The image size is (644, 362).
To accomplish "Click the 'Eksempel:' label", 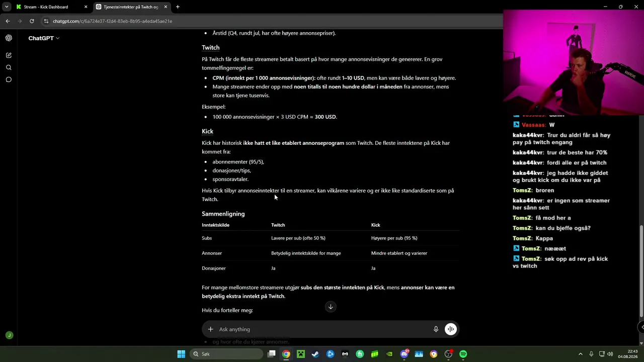I will coord(214,107).
